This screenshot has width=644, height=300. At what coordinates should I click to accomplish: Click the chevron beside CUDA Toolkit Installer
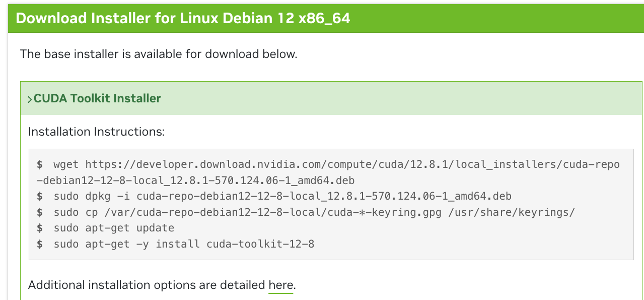30,99
